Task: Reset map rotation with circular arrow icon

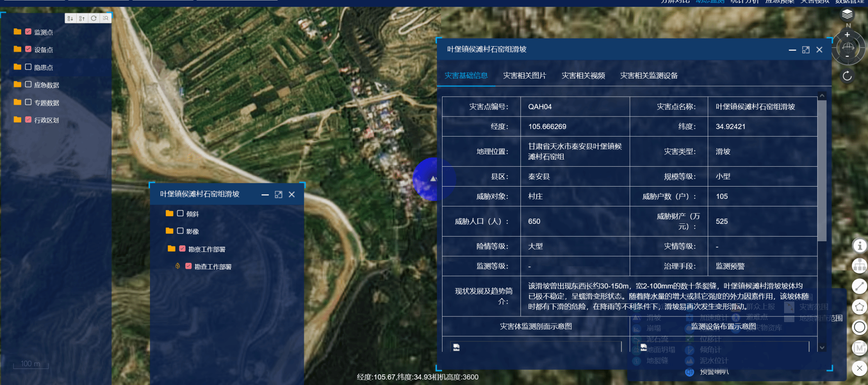Action: 847,76
